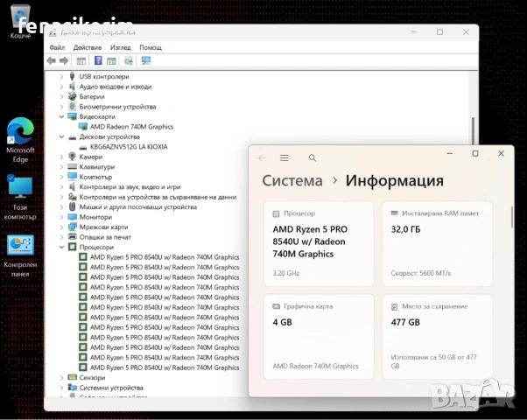527x420 pixels.
Task: Click the update driver toolbar icon
Action: tap(129, 61)
